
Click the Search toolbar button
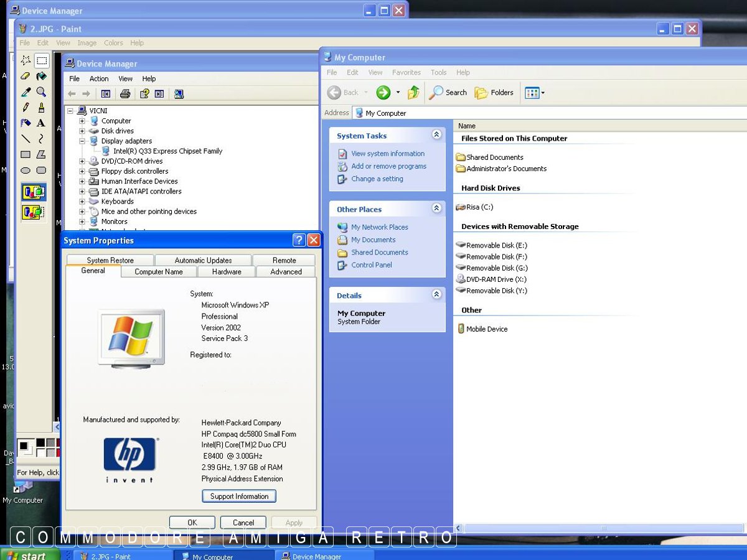(x=448, y=93)
